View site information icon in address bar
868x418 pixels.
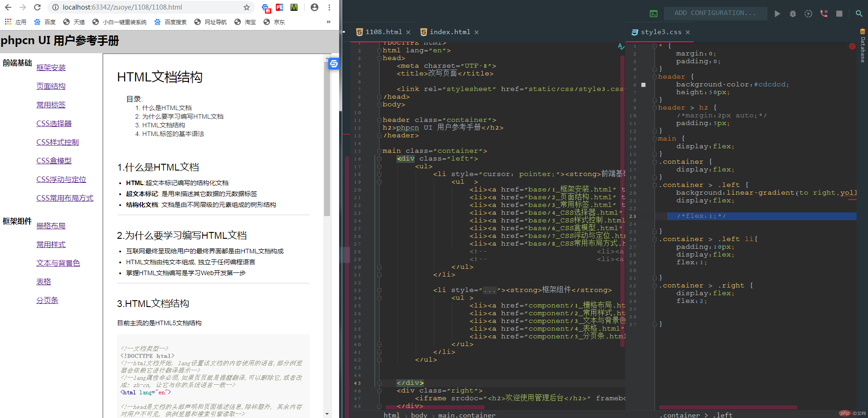tap(56, 7)
